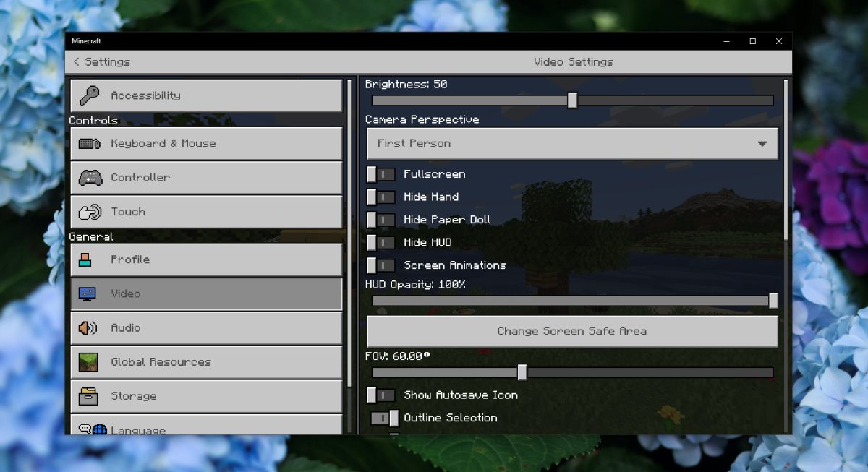Toggle the Fullscreen switch
This screenshot has width=868, height=472.
[380, 174]
